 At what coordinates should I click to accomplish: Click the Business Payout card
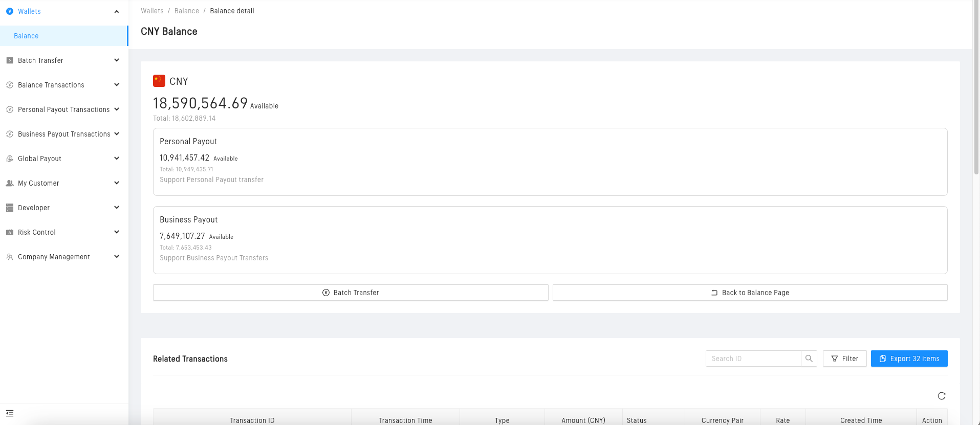[550, 240]
